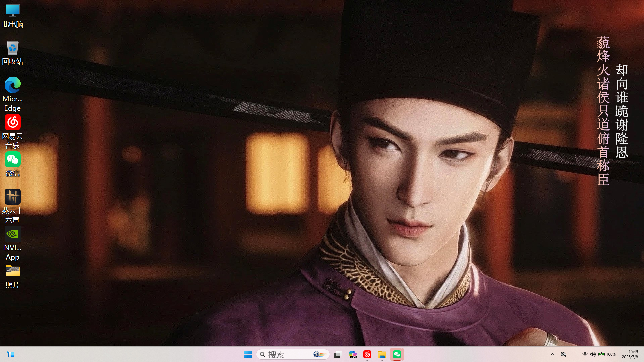Open Task View from the taskbar
Viewport: 644px width, 362px height.
click(338, 354)
